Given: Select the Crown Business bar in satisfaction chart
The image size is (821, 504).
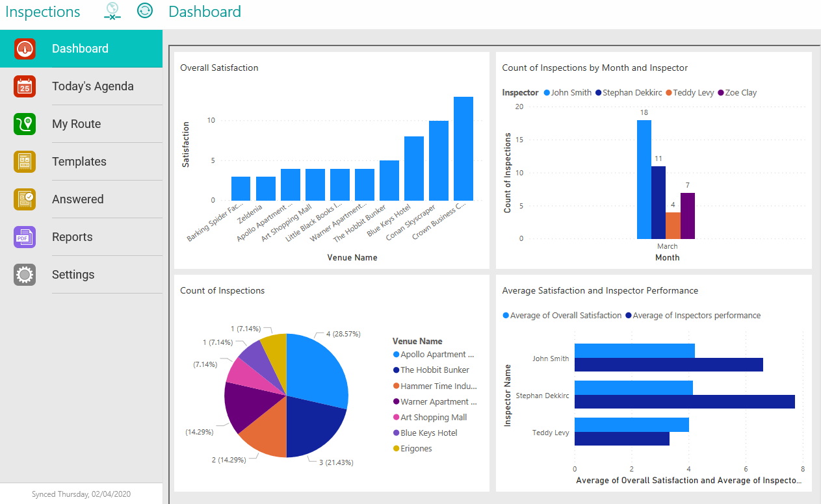Looking at the screenshot, I should click(x=463, y=149).
